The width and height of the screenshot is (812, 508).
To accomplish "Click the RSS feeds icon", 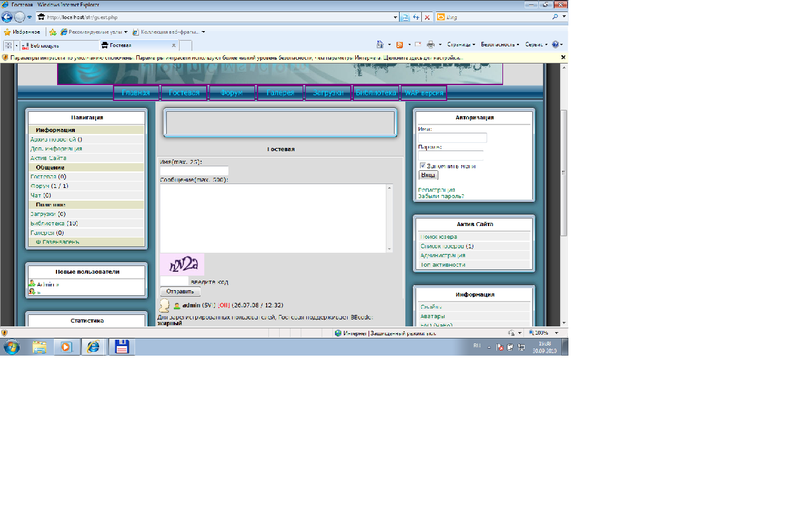I will (399, 45).
